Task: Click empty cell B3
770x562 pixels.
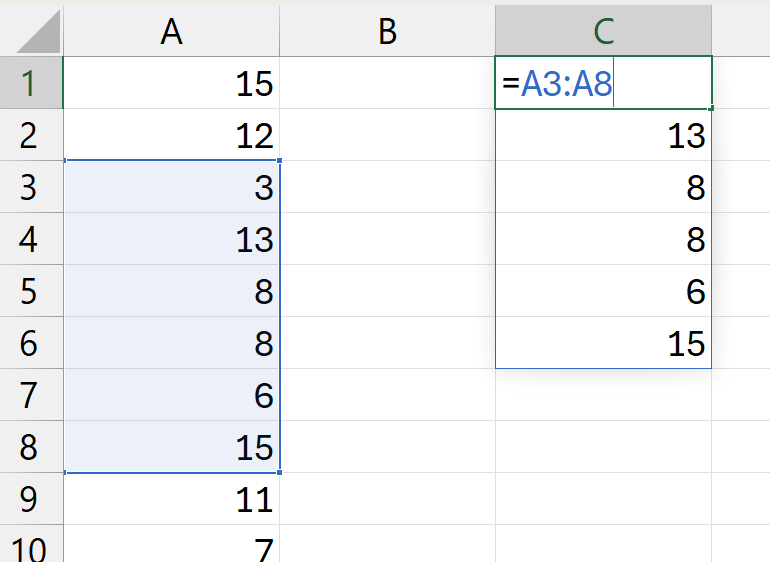Action: [x=387, y=187]
